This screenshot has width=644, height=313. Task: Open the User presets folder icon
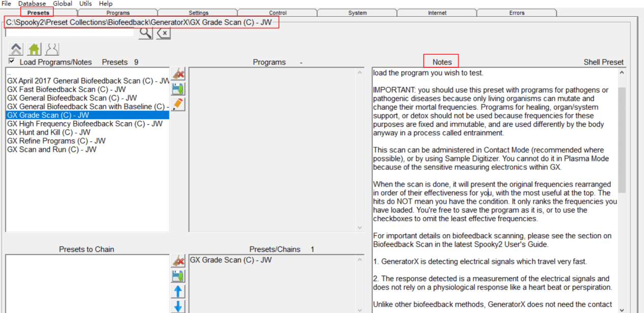52,49
